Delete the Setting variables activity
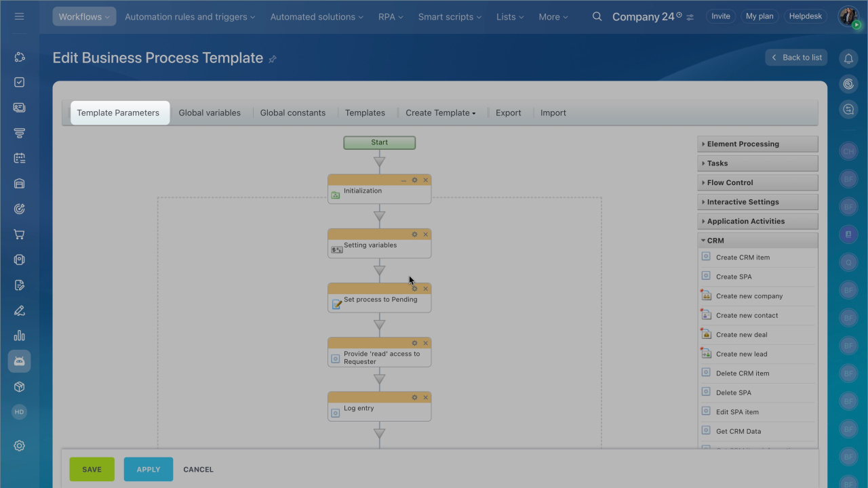 [x=426, y=235]
